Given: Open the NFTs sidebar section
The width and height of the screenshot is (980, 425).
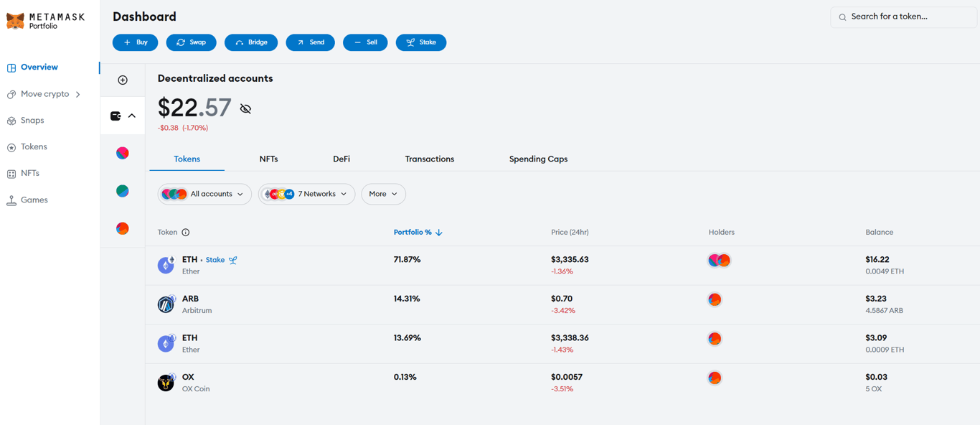Looking at the screenshot, I should point(30,173).
